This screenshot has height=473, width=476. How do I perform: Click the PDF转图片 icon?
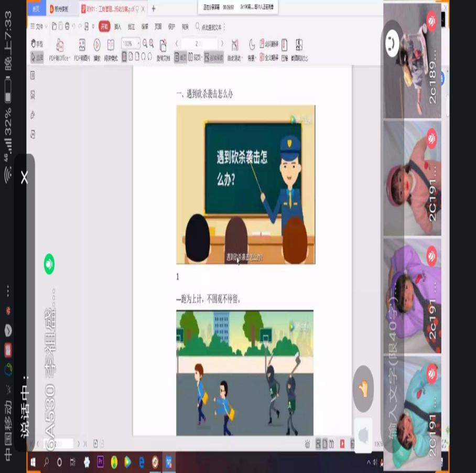pyautogui.click(x=82, y=46)
